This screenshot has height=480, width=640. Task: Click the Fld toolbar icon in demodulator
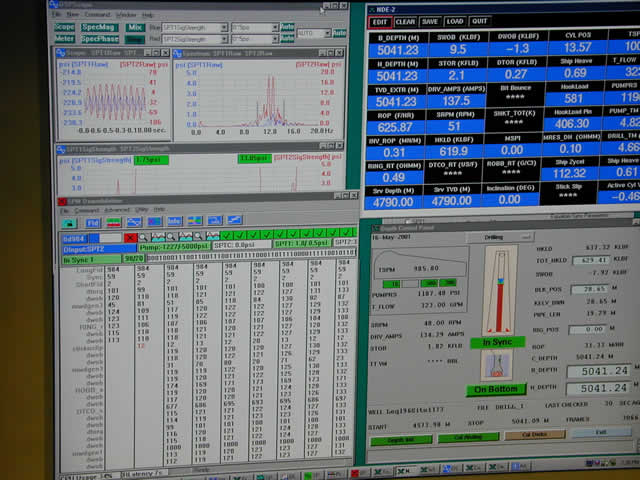pyautogui.click(x=92, y=222)
